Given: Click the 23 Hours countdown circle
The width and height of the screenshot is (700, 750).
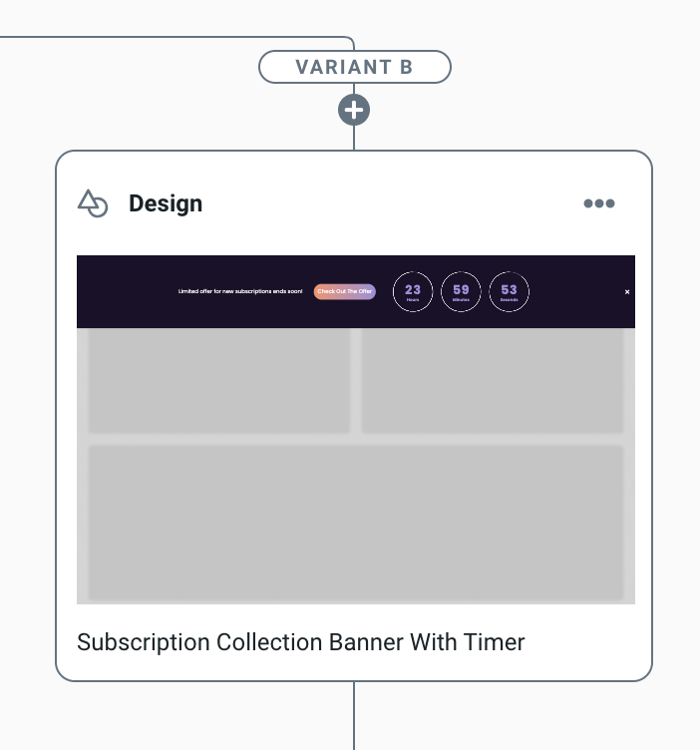Looking at the screenshot, I should [413, 291].
